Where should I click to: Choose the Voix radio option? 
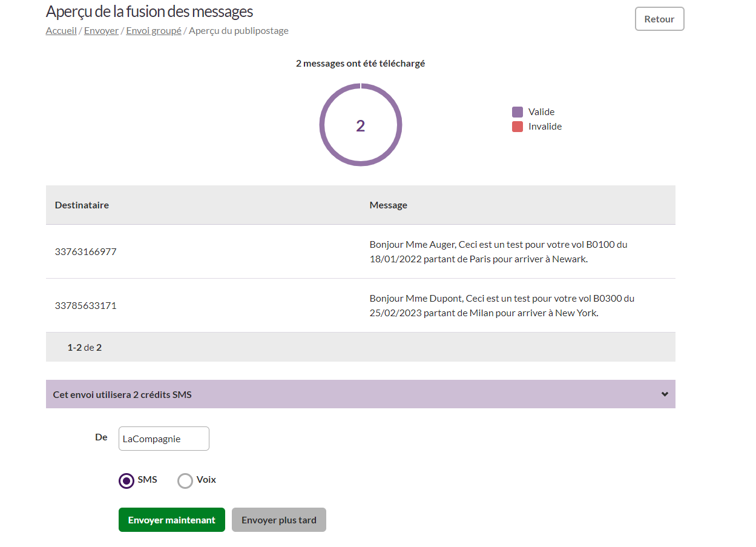[x=185, y=481]
